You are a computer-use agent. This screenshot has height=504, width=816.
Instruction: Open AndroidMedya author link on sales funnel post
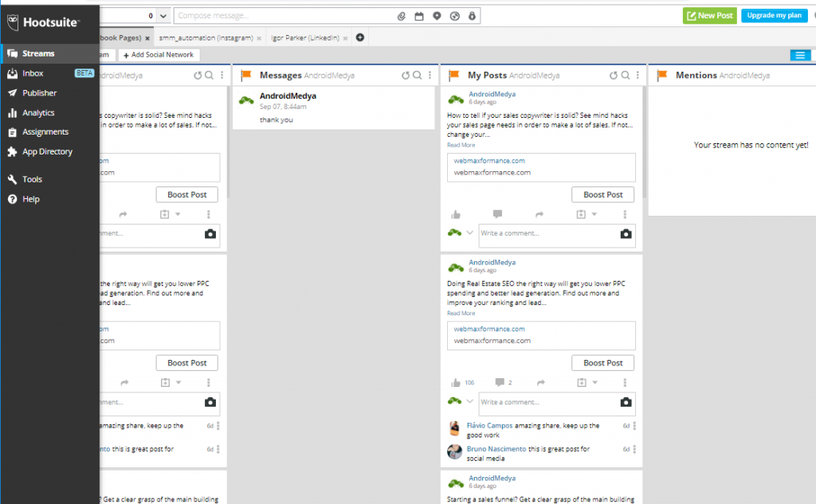(x=492, y=478)
